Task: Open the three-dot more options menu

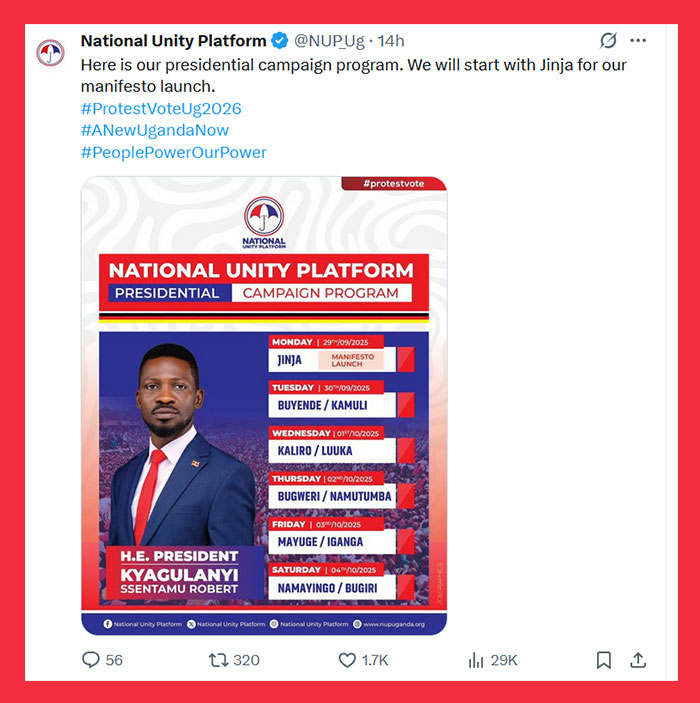Action: pyautogui.click(x=638, y=40)
